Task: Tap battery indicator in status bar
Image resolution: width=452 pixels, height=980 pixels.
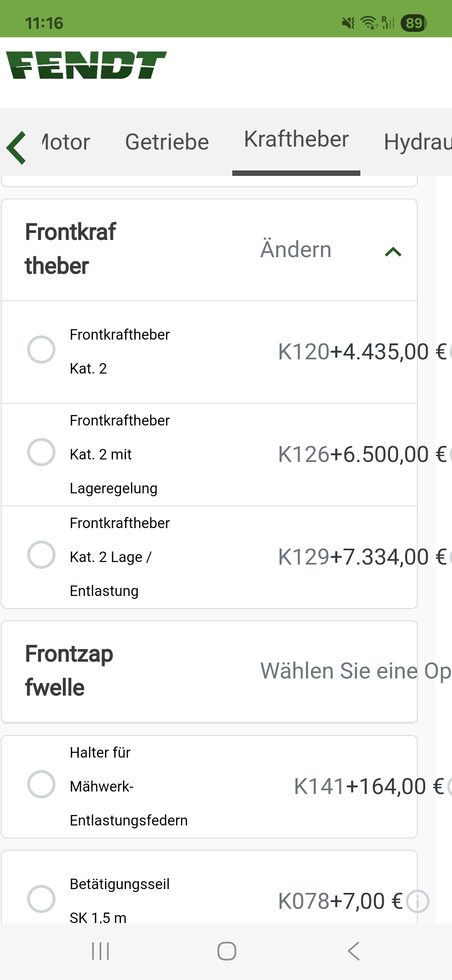Action: (413, 23)
